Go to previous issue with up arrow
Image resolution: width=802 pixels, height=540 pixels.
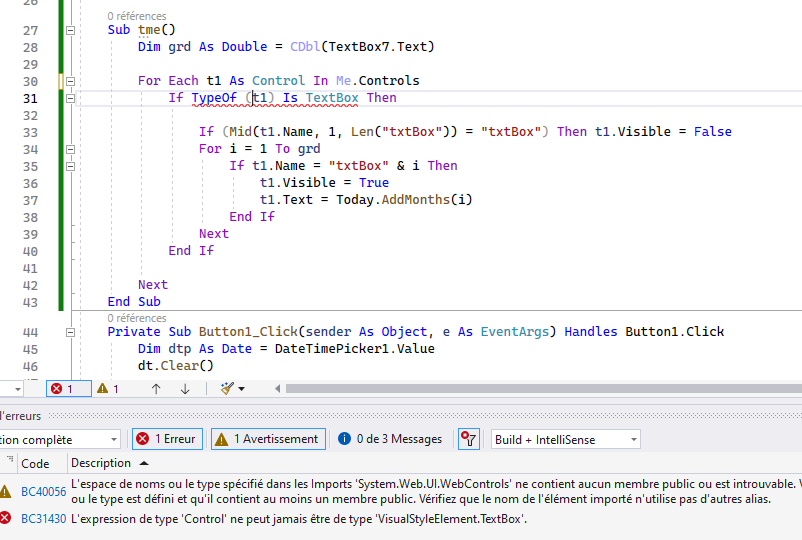coord(156,389)
